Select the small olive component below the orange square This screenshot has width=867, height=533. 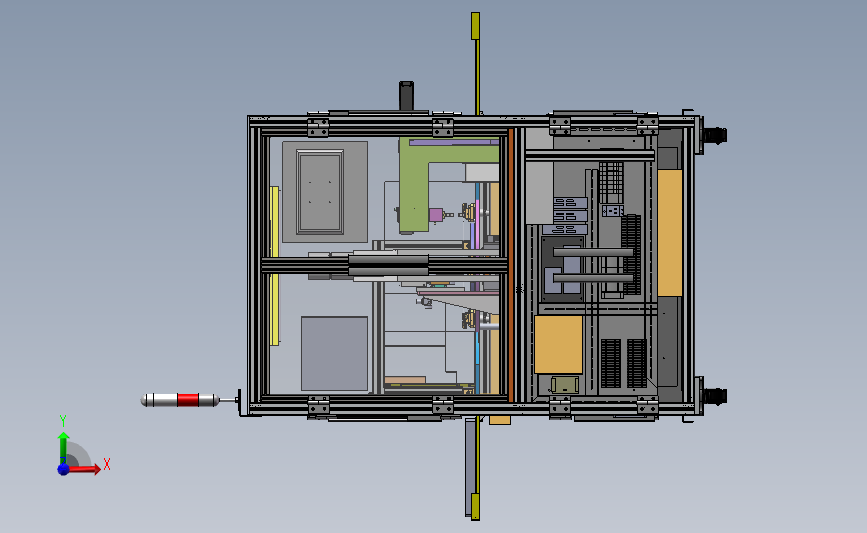565,385
